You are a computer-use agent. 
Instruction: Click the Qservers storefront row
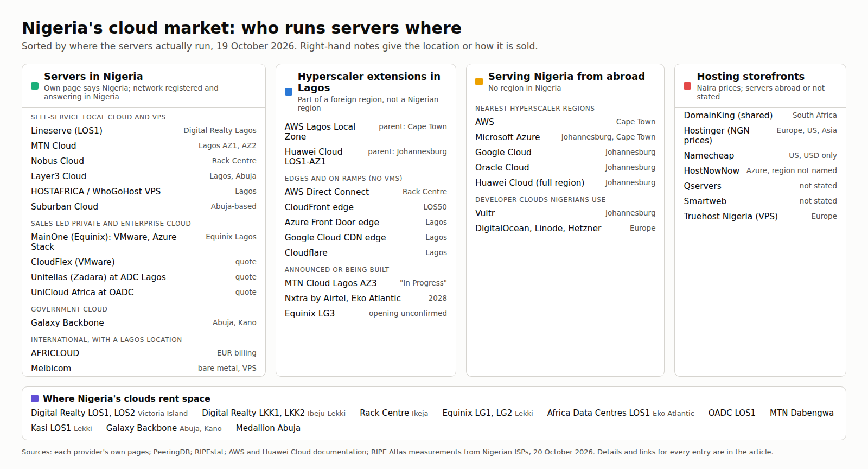coord(760,186)
